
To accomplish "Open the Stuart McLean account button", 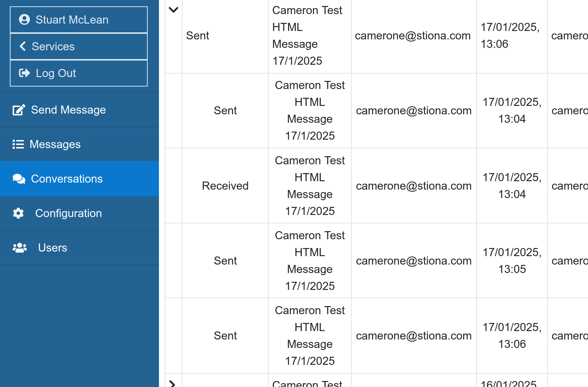I will (79, 20).
